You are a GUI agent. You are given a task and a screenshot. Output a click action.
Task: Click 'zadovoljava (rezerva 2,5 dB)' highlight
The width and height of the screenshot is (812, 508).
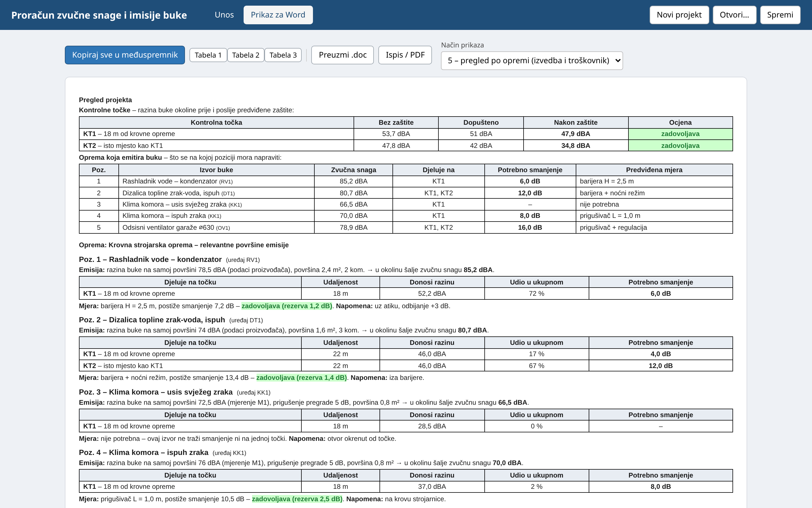(x=297, y=499)
